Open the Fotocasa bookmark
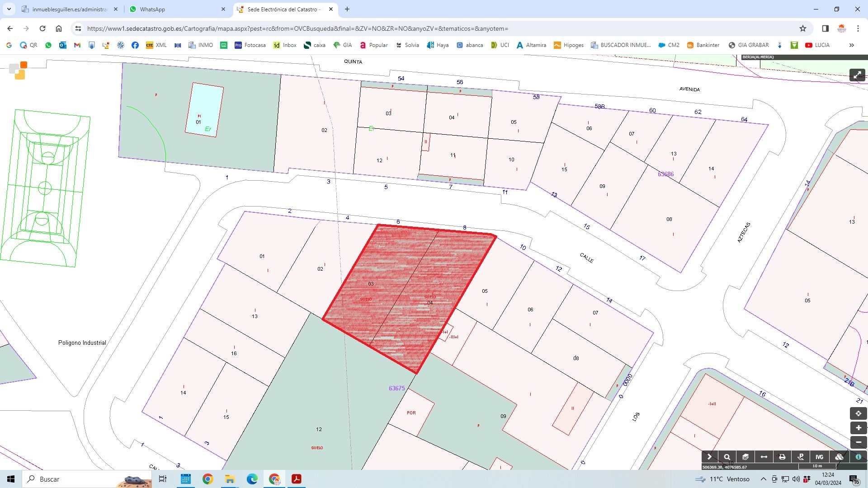 pyautogui.click(x=250, y=45)
